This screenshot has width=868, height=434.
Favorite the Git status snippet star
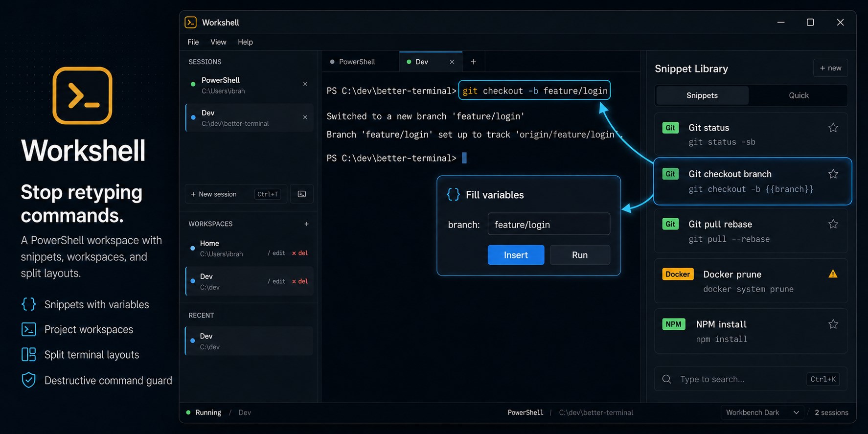[833, 128]
